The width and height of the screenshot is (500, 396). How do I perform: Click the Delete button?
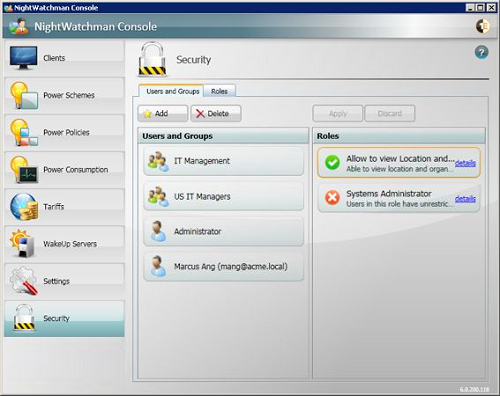coord(216,114)
